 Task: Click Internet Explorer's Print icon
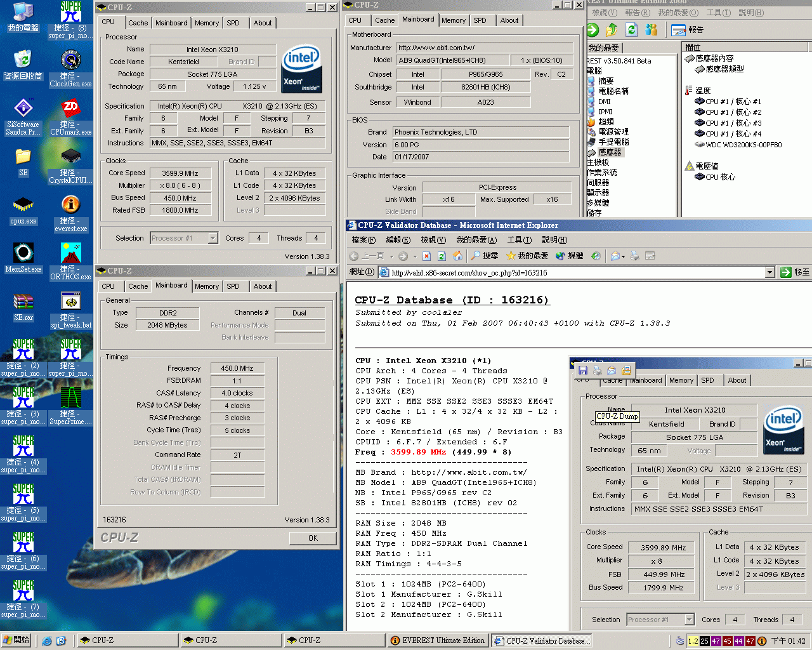click(x=634, y=256)
